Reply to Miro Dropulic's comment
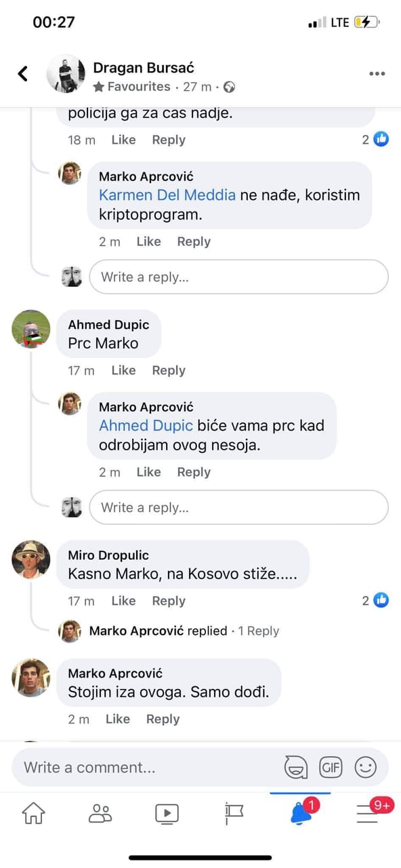 pyautogui.click(x=169, y=601)
